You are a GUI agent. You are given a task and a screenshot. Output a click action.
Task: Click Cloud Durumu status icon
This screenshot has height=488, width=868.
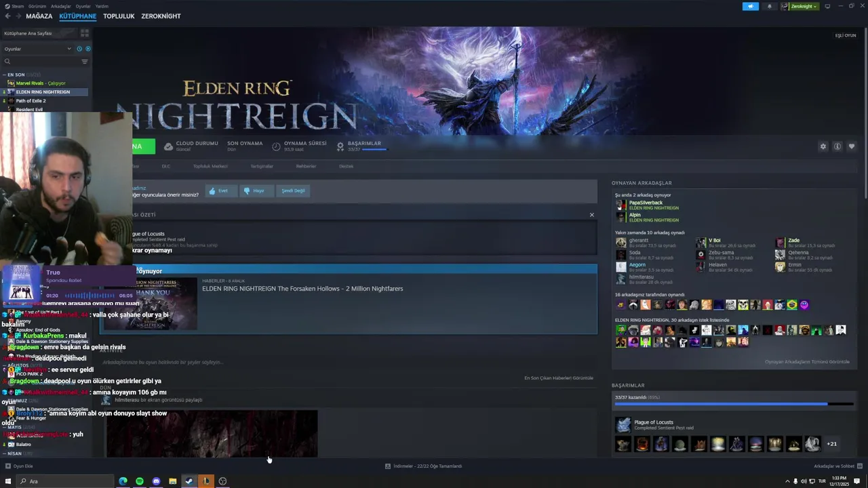point(168,146)
